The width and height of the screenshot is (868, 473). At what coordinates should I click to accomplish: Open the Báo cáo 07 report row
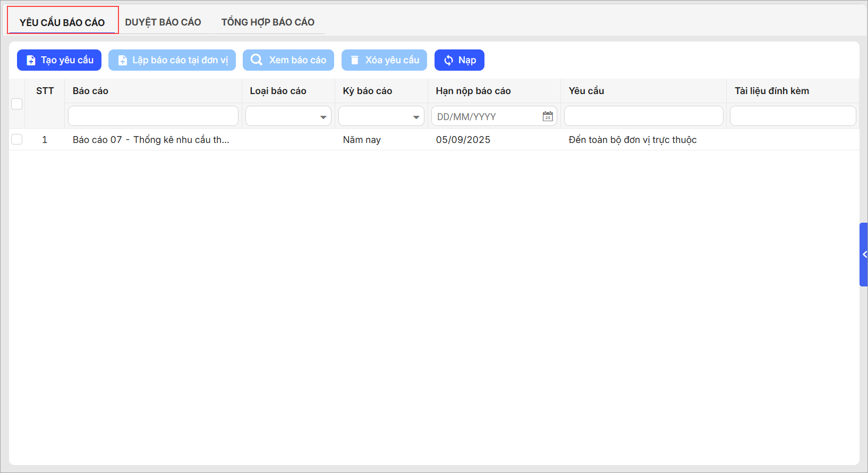(x=151, y=140)
